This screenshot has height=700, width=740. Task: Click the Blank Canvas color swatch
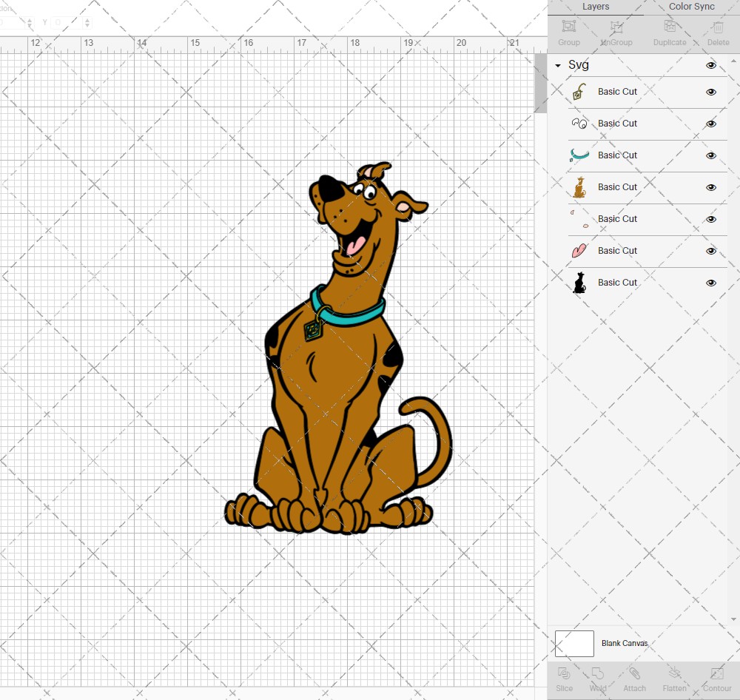(574, 643)
